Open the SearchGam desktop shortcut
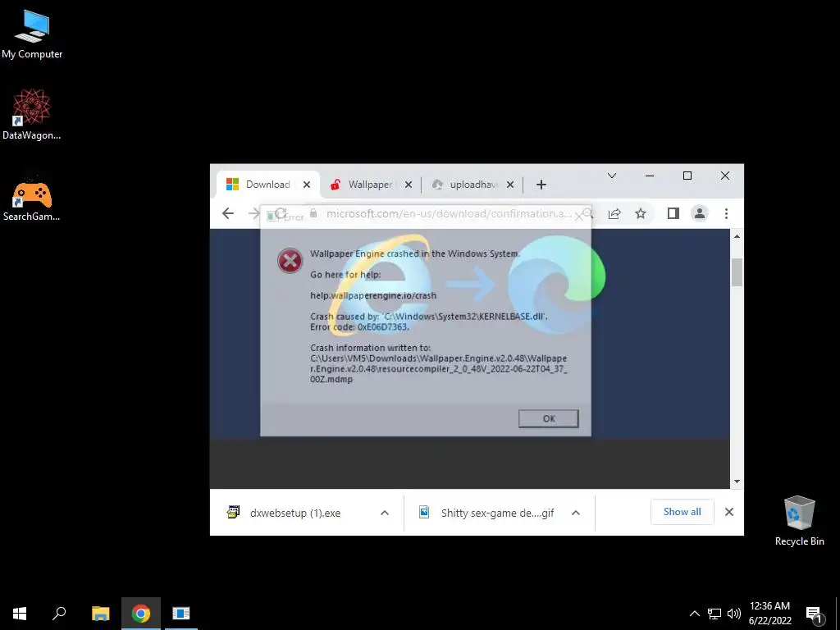 click(x=32, y=199)
